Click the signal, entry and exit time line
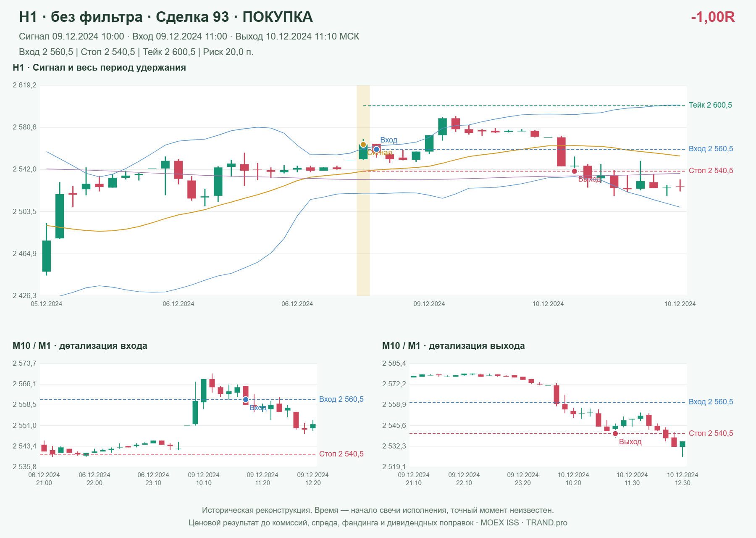756x538 pixels. click(189, 37)
